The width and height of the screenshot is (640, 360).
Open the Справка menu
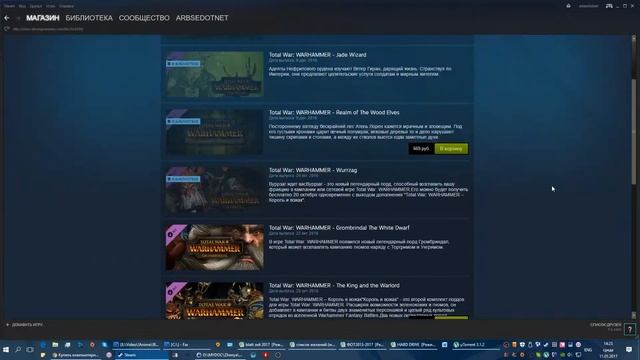click(x=67, y=6)
